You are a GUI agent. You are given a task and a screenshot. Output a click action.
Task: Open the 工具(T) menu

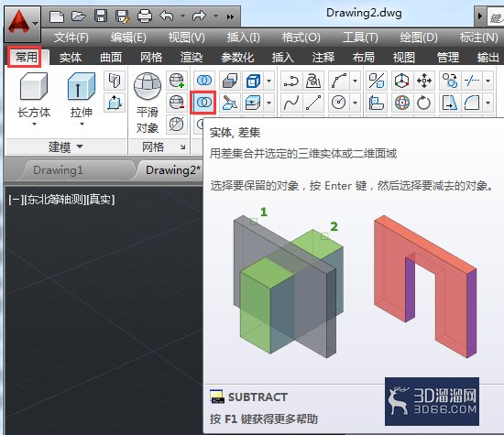tap(360, 38)
